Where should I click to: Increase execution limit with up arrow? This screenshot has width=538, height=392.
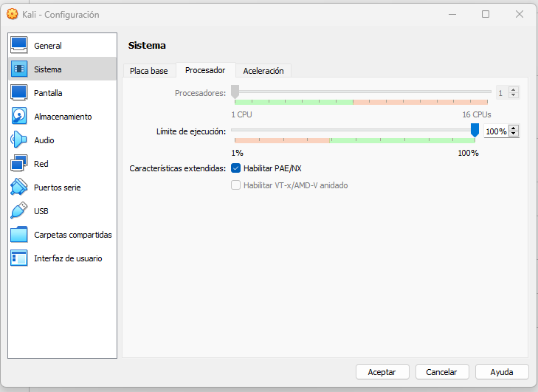coord(514,128)
